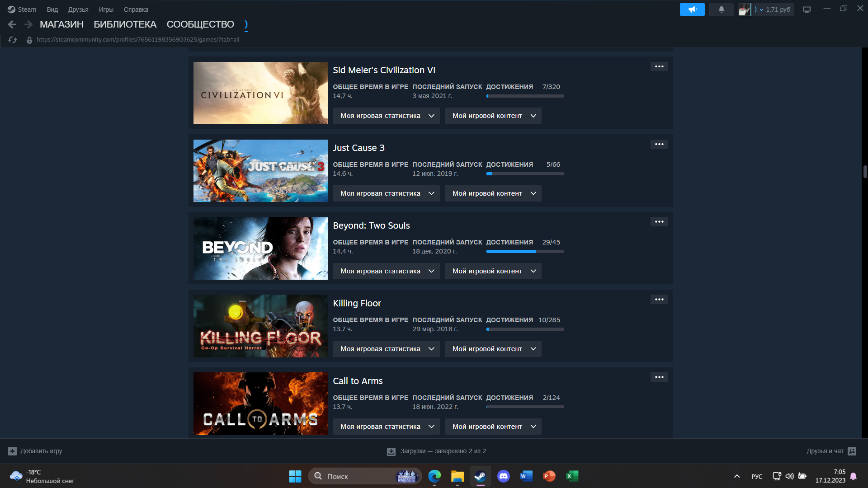Click the Killing Floor cover thumbnail

pos(260,326)
